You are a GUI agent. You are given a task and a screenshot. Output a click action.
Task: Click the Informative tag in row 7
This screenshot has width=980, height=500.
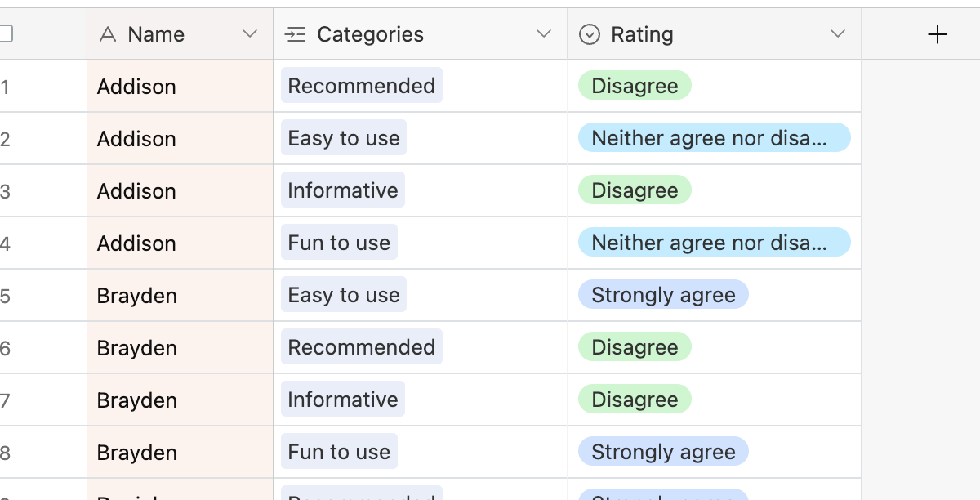(x=343, y=400)
